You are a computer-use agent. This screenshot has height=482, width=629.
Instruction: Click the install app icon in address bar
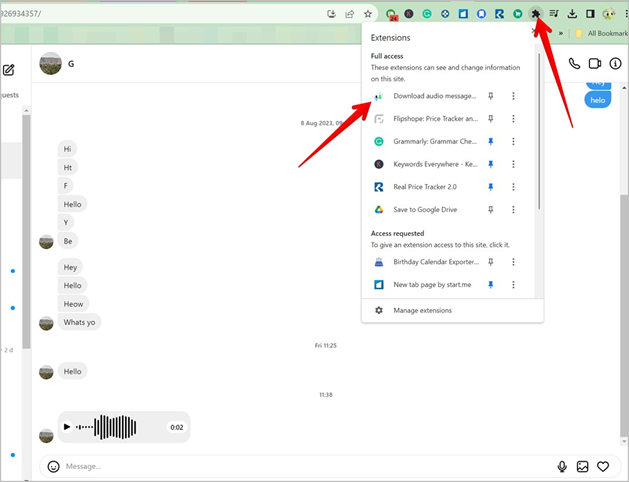(x=331, y=14)
